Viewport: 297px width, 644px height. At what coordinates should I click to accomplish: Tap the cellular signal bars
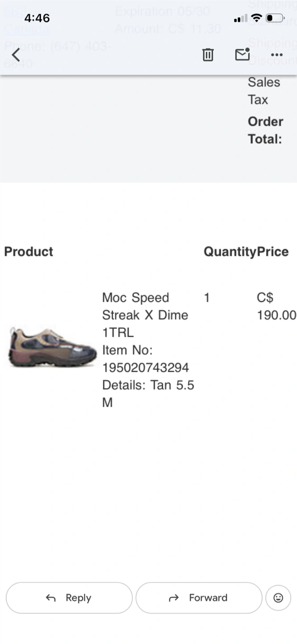tap(240, 19)
